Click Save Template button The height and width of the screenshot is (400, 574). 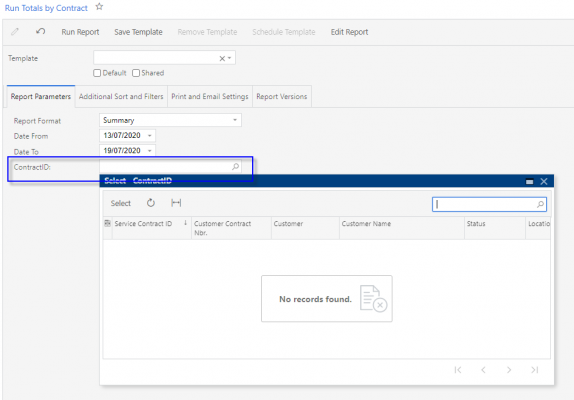pyautogui.click(x=138, y=32)
